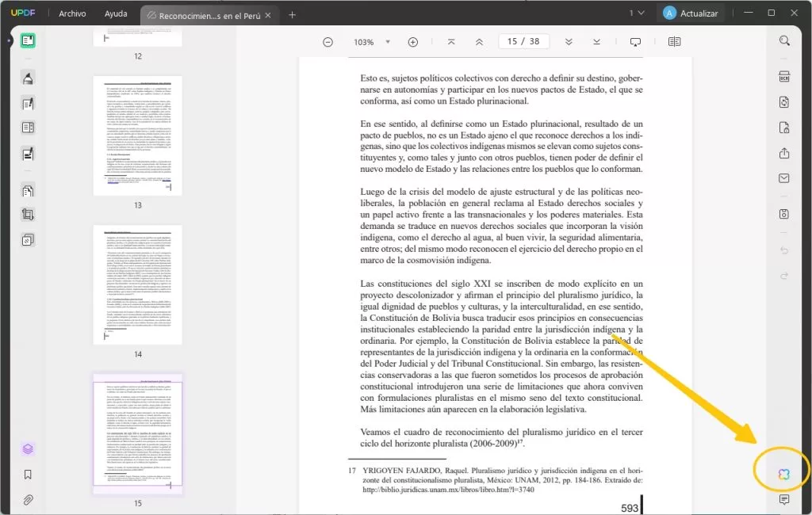Click the total page count 38

coord(534,41)
